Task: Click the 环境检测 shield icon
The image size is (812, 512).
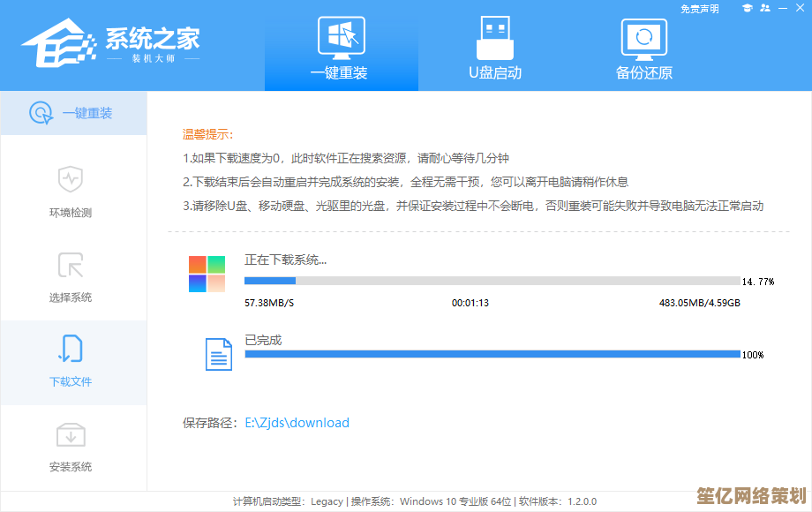Action: [70, 179]
